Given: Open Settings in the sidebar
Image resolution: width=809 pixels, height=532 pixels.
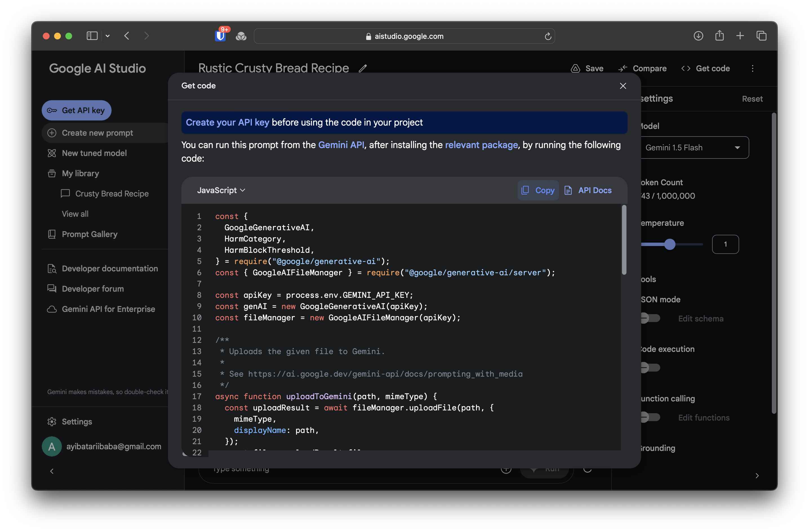Looking at the screenshot, I should [77, 422].
